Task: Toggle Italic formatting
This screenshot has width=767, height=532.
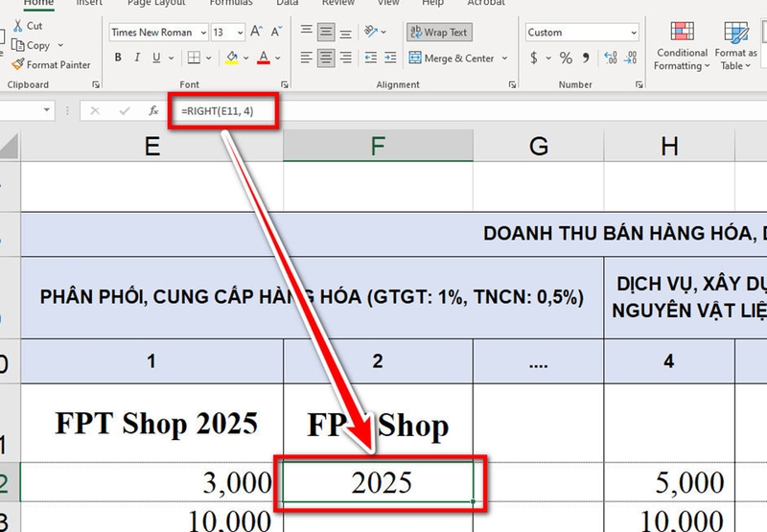Action: 137,58
